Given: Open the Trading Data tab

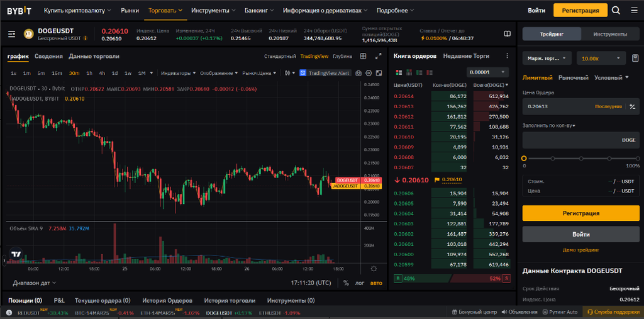Looking at the screenshot, I should coord(94,57).
